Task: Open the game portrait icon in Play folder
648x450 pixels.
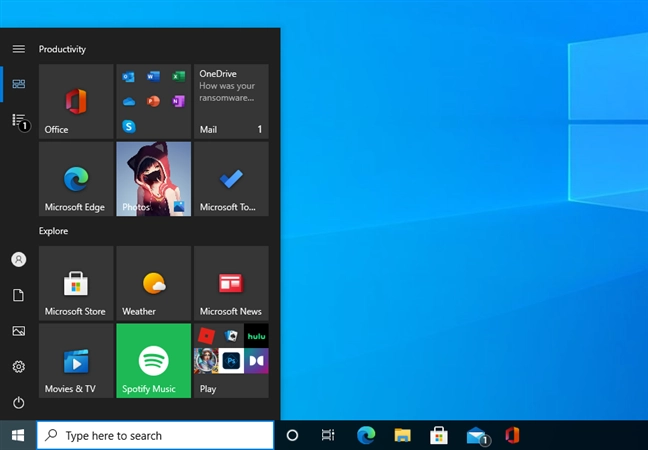Action: pos(206,361)
